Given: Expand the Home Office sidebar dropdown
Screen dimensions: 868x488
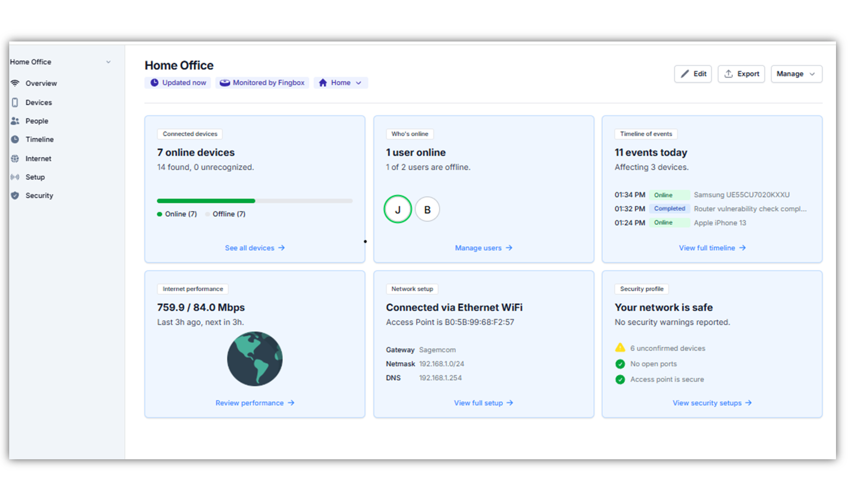Looking at the screenshot, I should (x=108, y=62).
